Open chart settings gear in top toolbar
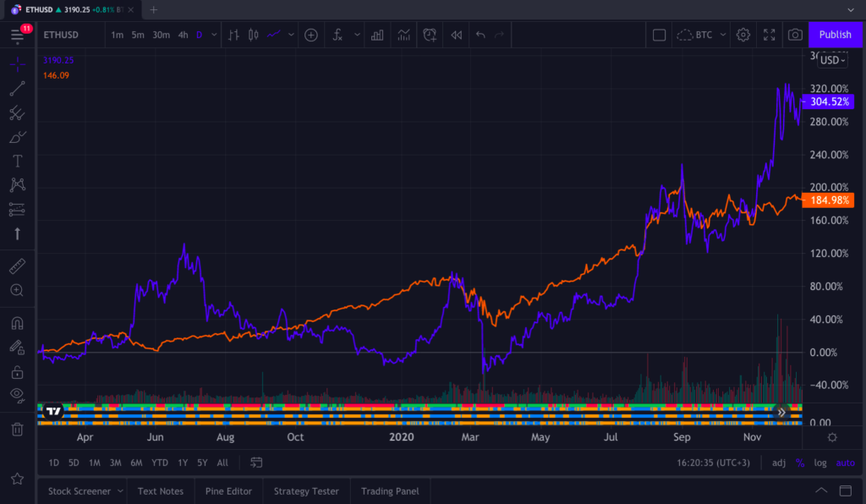This screenshot has width=866, height=504. pyautogui.click(x=743, y=35)
